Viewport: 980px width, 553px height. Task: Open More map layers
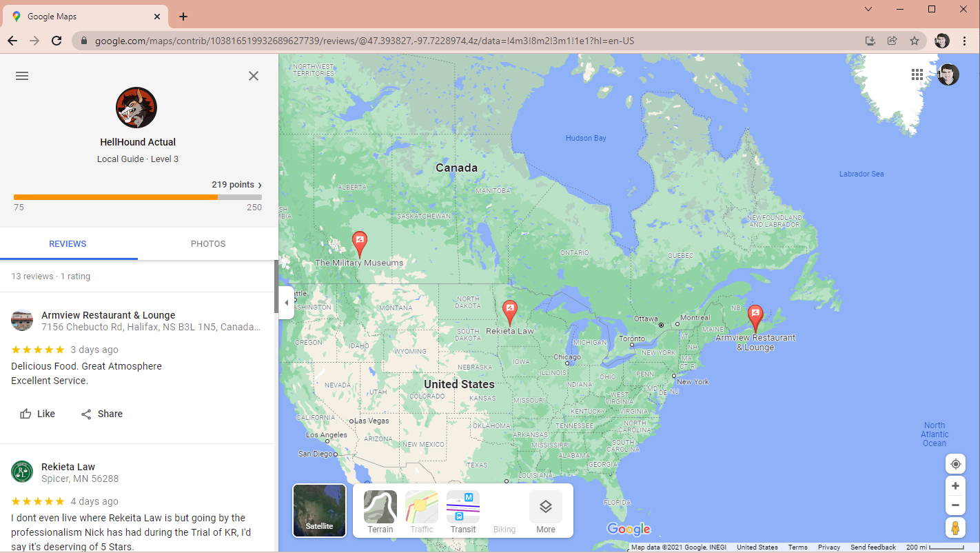546,512
